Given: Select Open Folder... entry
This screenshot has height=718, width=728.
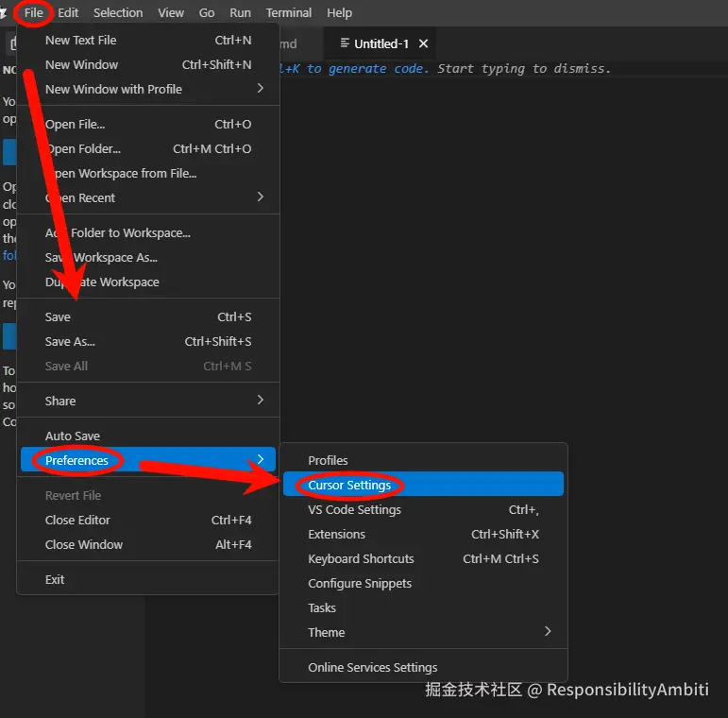Looking at the screenshot, I should coord(148,149).
